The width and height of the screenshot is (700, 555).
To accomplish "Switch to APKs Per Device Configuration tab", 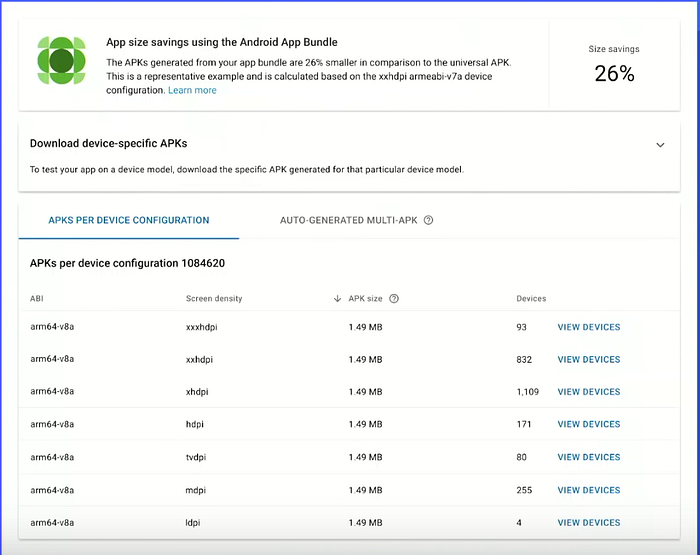I will pyautogui.click(x=129, y=220).
